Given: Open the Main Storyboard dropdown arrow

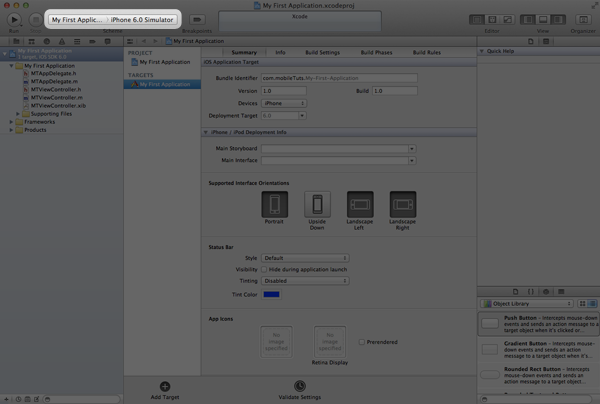Looking at the screenshot, I should coord(412,148).
